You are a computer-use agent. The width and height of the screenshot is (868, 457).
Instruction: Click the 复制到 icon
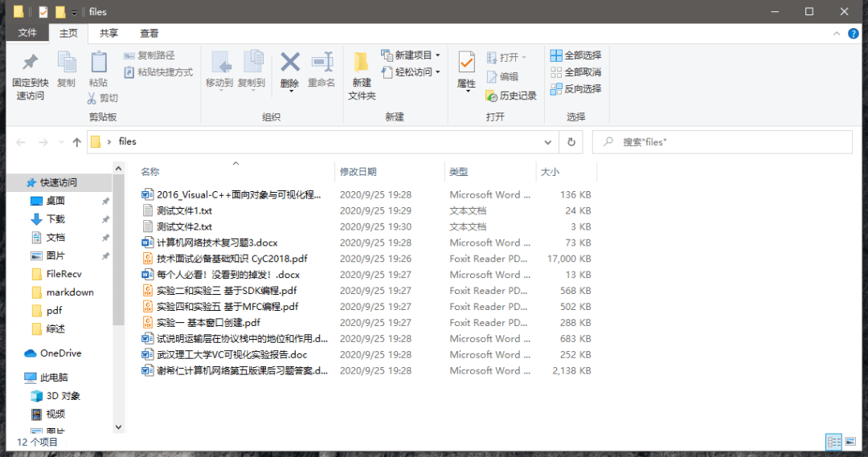point(253,62)
